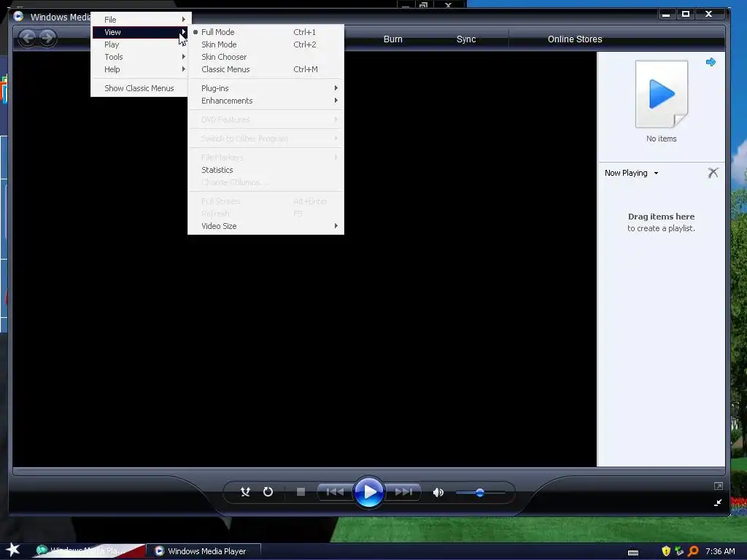Open the Help menu

[141, 69]
